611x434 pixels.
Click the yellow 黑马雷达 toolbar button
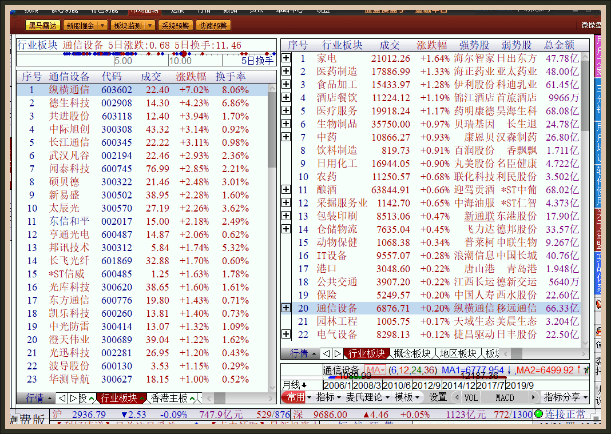(42, 25)
